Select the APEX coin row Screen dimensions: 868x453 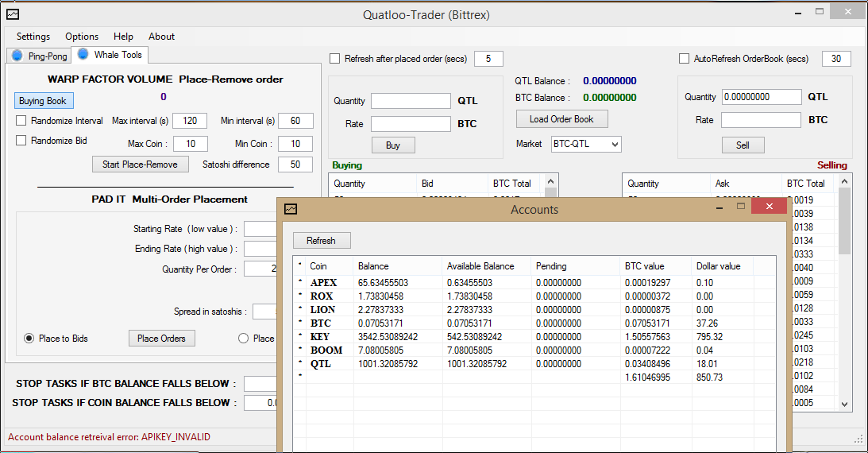[534, 282]
